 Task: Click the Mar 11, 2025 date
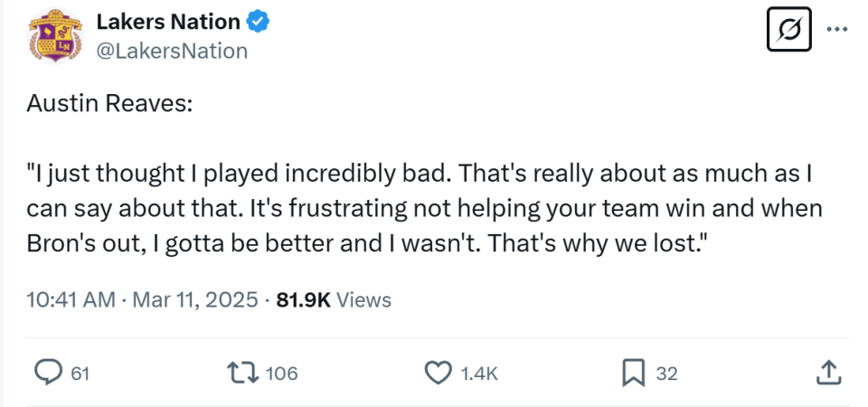193,299
